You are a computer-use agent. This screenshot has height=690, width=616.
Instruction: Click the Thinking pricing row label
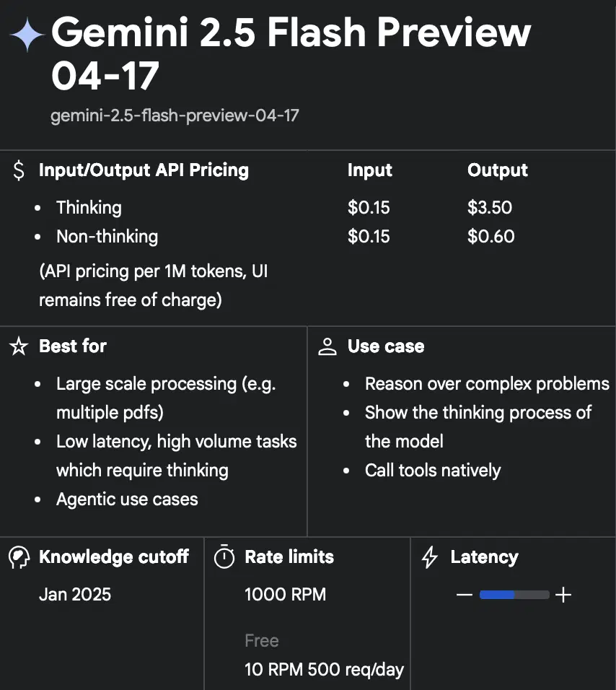pyautogui.click(x=89, y=208)
